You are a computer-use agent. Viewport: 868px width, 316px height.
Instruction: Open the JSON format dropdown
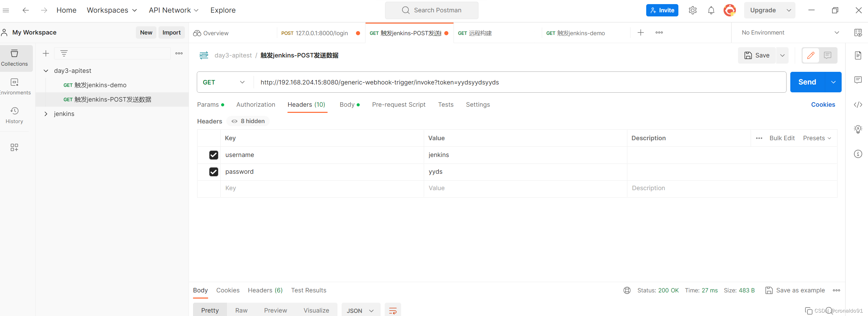point(361,311)
